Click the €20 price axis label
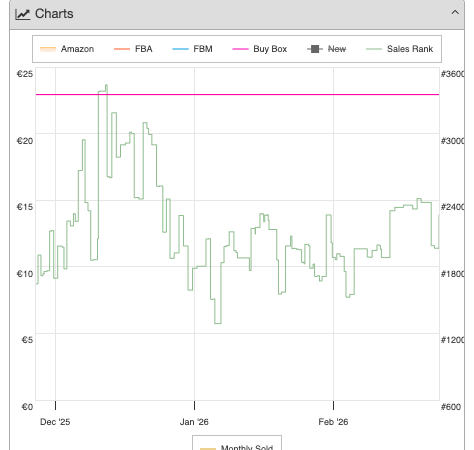The height and width of the screenshot is (450, 474). pos(25,141)
